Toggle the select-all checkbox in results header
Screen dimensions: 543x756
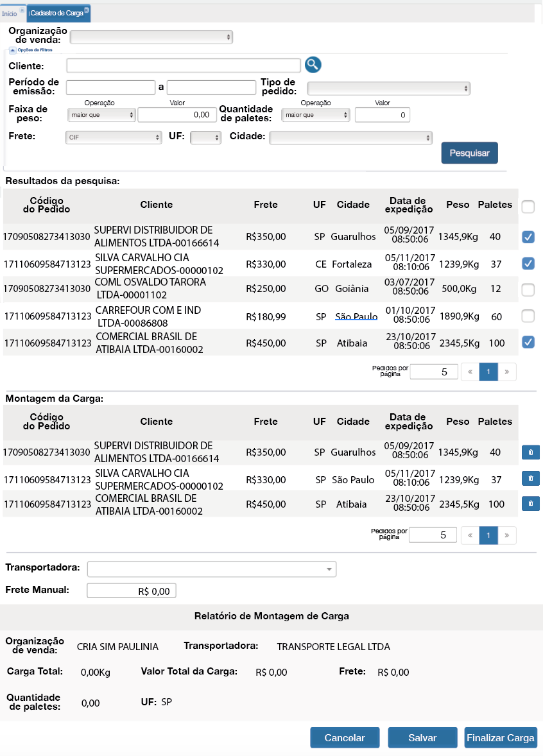[528, 207]
